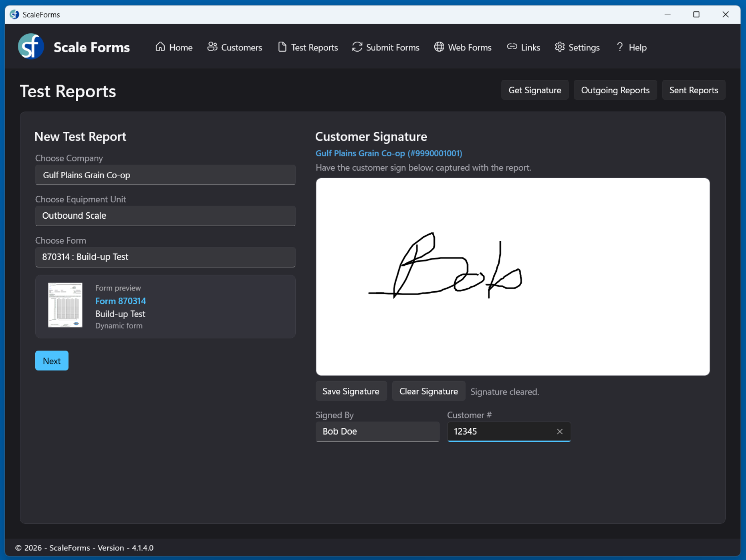The height and width of the screenshot is (560, 746).
Task: Clear the Customer # field with X
Action: coord(559,431)
